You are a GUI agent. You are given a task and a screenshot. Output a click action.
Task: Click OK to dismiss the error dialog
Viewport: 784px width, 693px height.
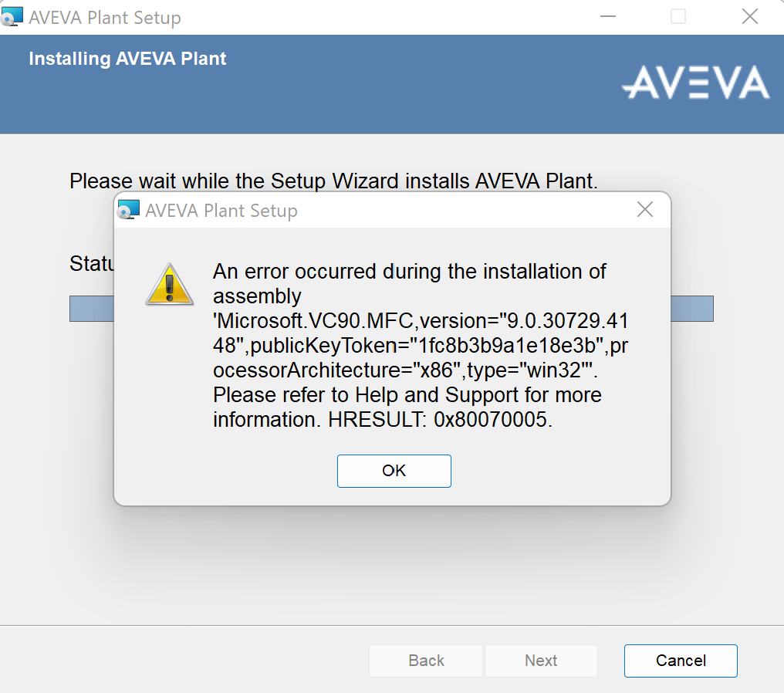click(394, 471)
